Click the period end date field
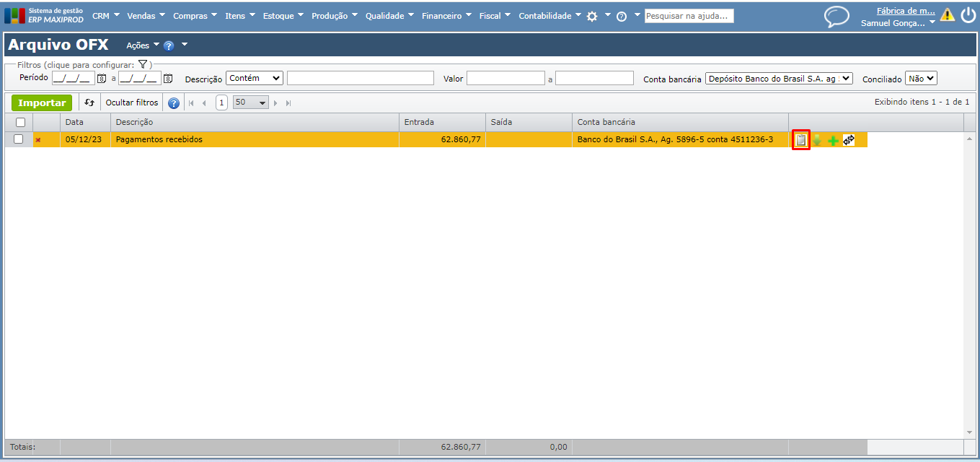 (x=140, y=78)
